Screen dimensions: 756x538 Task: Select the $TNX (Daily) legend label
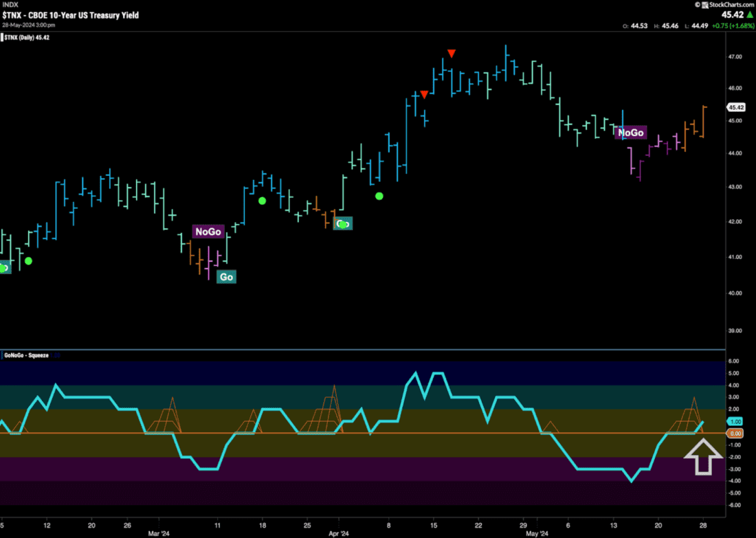click(30, 36)
